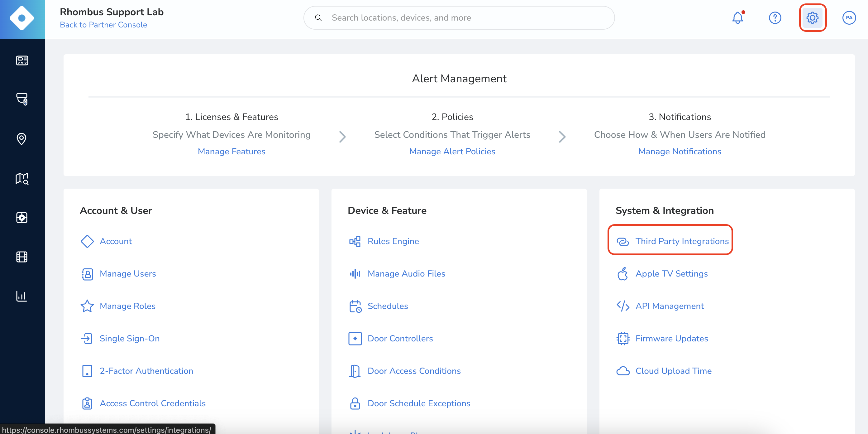Open Manage Alert Policies link
The width and height of the screenshot is (868, 434).
pyautogui.click(x=452, y=152)
